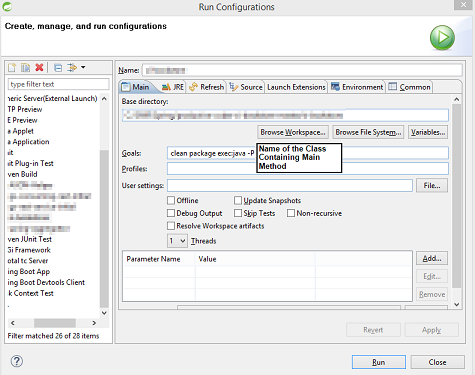Click the Duplicate launch configuration icon
The image size is (475, 375).
(x=25, y=68)
